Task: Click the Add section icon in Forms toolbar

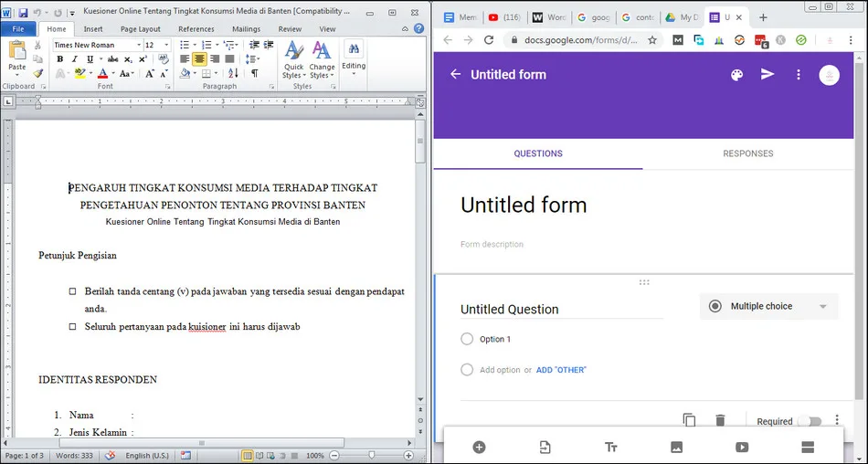Action: (x=808, y=448)
